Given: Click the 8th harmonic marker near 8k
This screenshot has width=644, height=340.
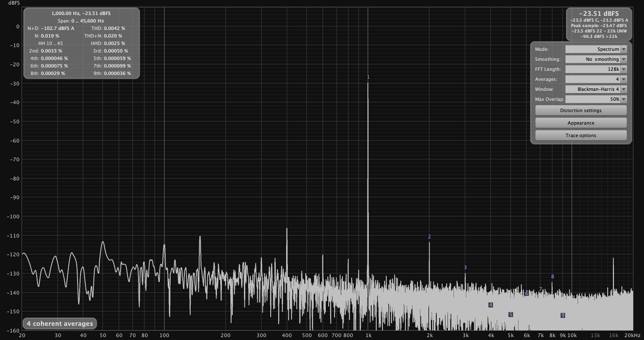Looking at the screenshot, I should [x=553, y=277].
